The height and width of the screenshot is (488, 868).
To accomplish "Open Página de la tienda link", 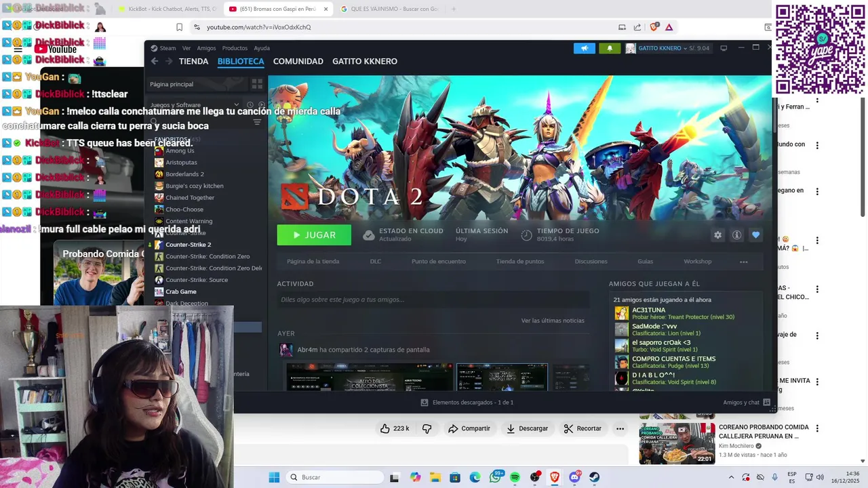I will pyautogui.click(x=313, y=262).
